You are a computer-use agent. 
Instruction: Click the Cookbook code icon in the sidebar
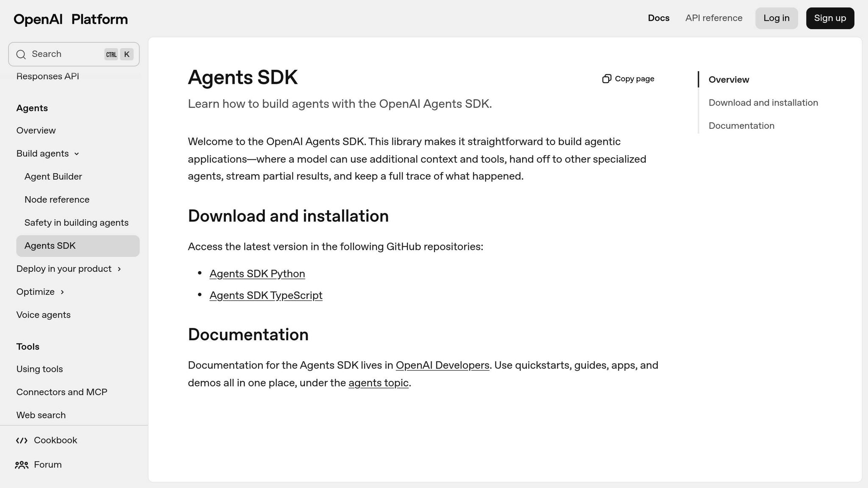click(x=22, y=441)
